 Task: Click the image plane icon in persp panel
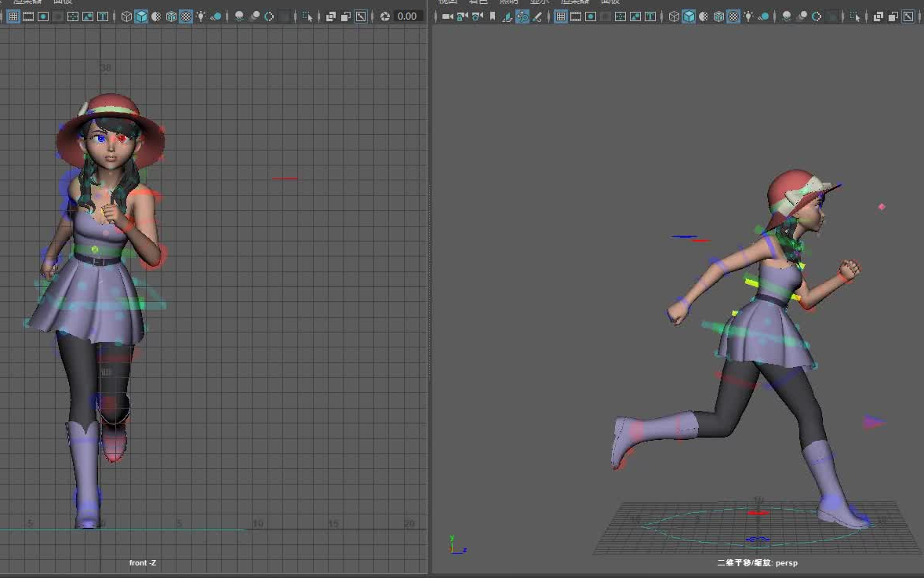(x=507, y=16)
